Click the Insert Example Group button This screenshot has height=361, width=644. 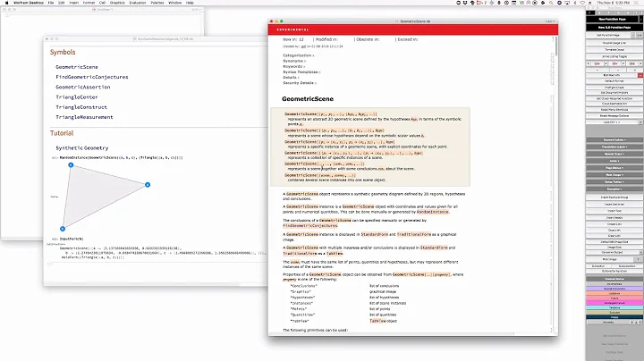click(x=614, y=197)
